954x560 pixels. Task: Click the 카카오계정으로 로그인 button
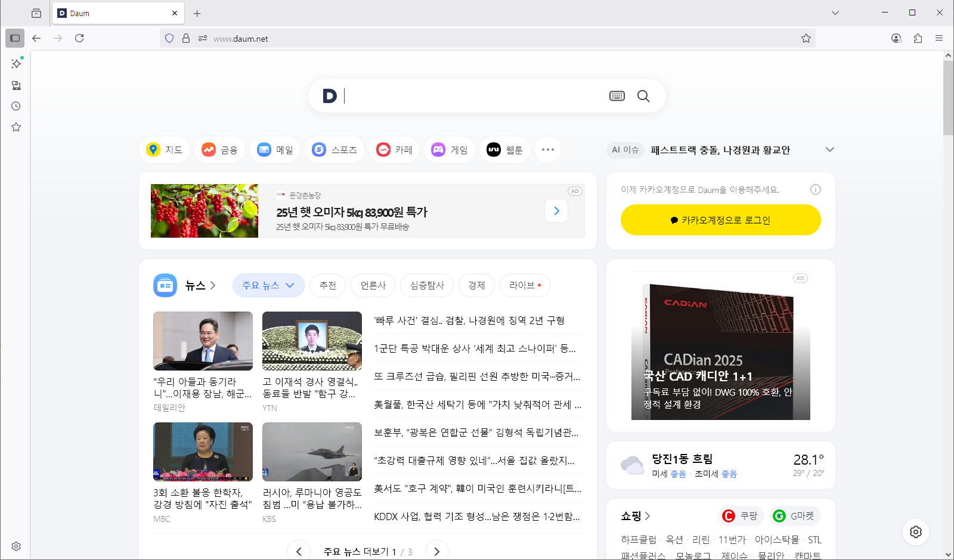(720, 220)
